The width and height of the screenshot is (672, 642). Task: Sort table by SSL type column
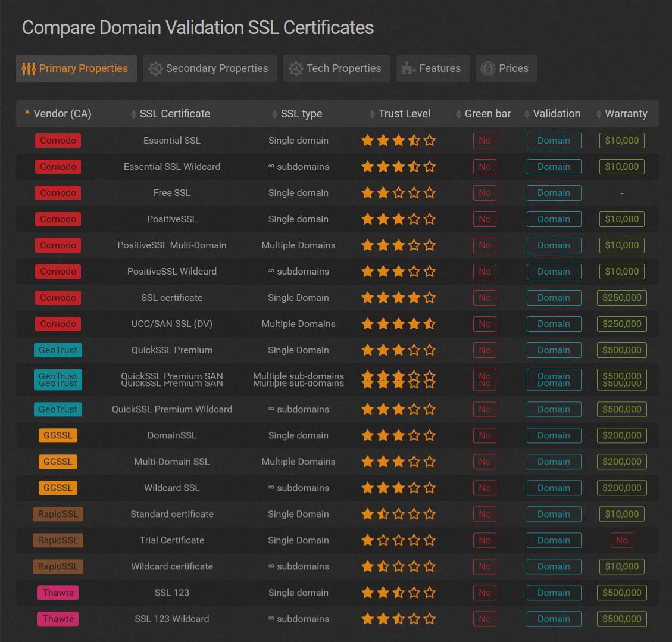[297, 114]
